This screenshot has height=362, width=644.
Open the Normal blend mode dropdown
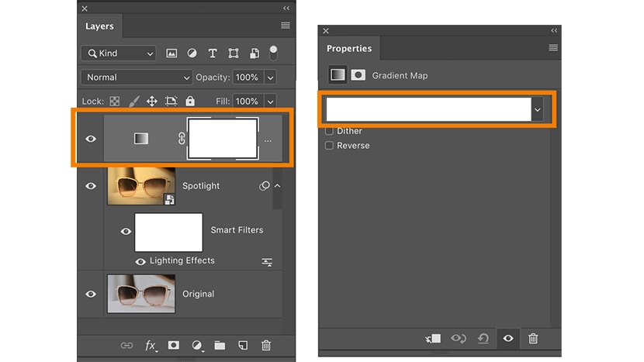click(136, 78)
